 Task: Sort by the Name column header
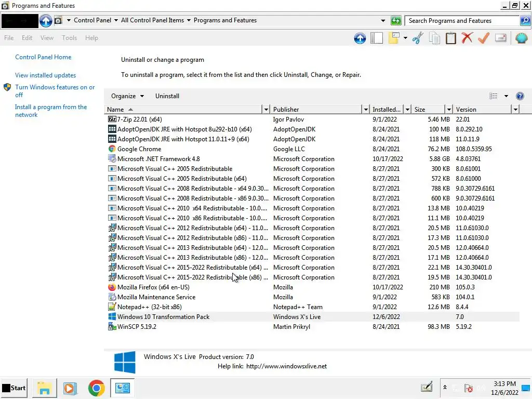(x=183, y=109)
